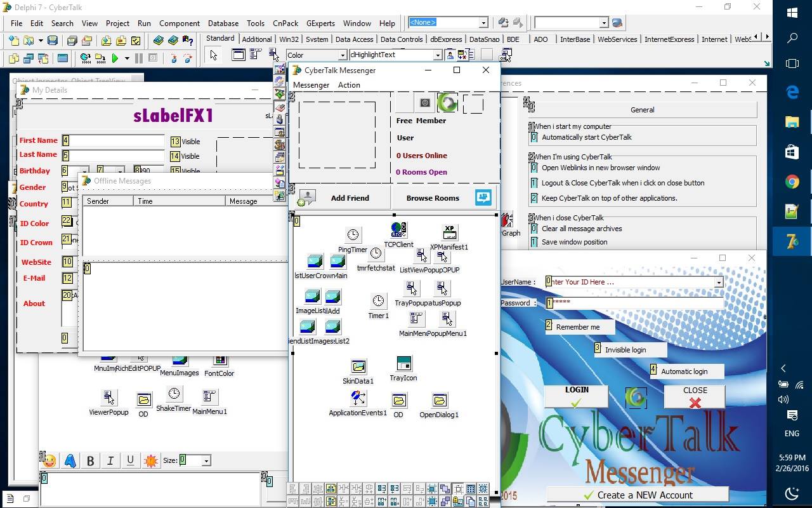Viewport: 812px width, 508px height.
Task: Select the MainMenu1 component in chat form
Action: tap(209, 397)
